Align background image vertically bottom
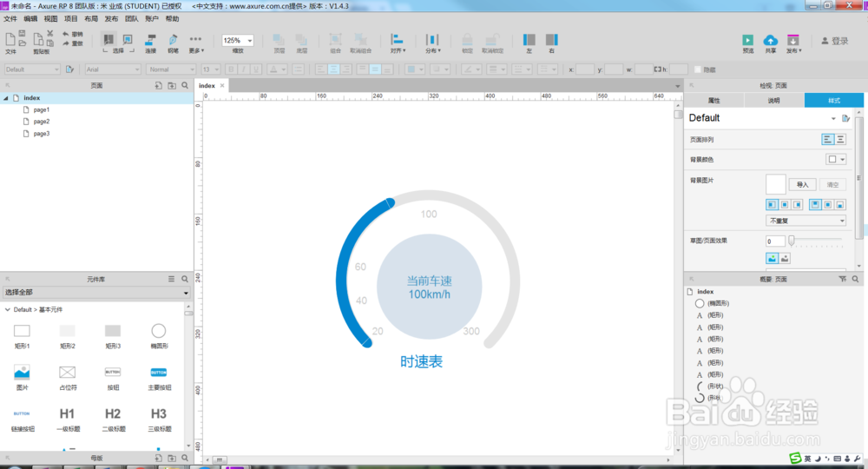This screenshot has width=868, height=469. click(x=839, y=205)
